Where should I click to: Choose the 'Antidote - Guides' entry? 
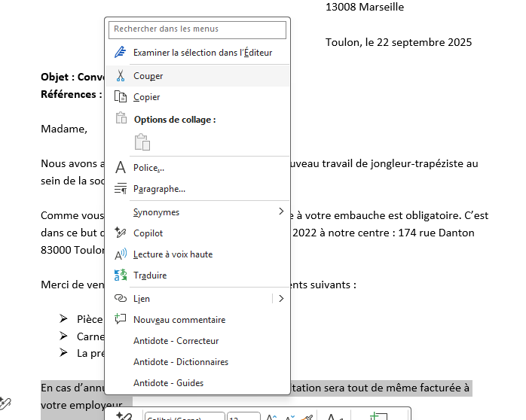[x=168, y=383]
